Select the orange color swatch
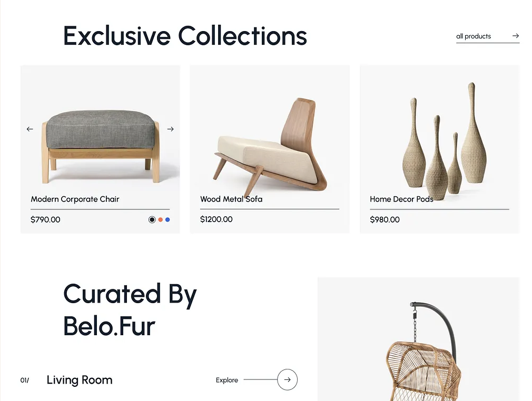This screenshot has height=401, width=532. [x=161, y=219]
